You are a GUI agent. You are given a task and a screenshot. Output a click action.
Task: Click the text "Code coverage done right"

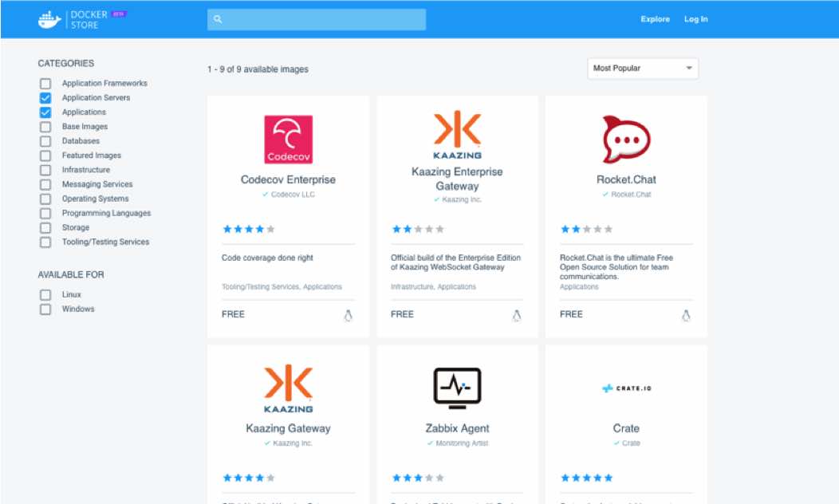coord(267,258)
